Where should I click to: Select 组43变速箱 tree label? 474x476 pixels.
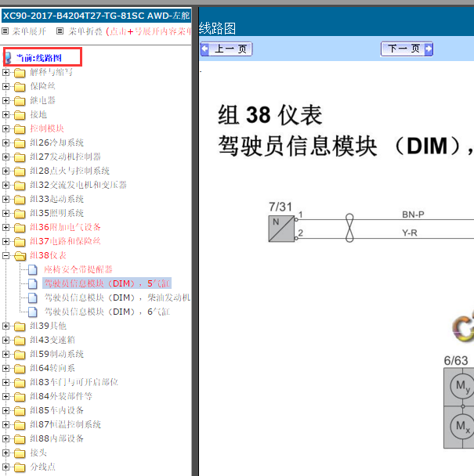point(52,340)
